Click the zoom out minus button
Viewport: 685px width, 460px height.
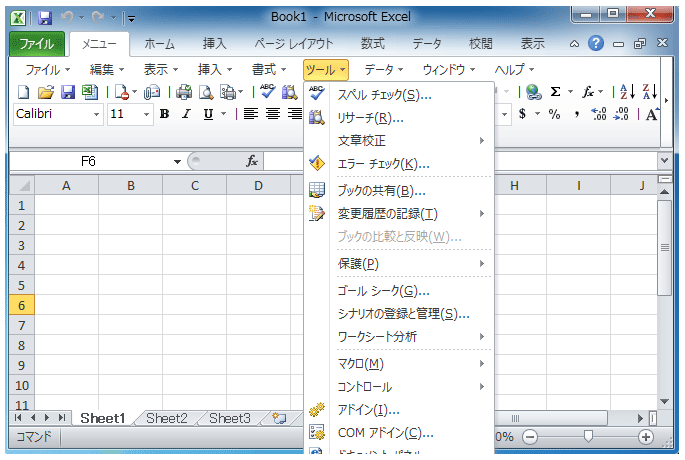(530, 437)
